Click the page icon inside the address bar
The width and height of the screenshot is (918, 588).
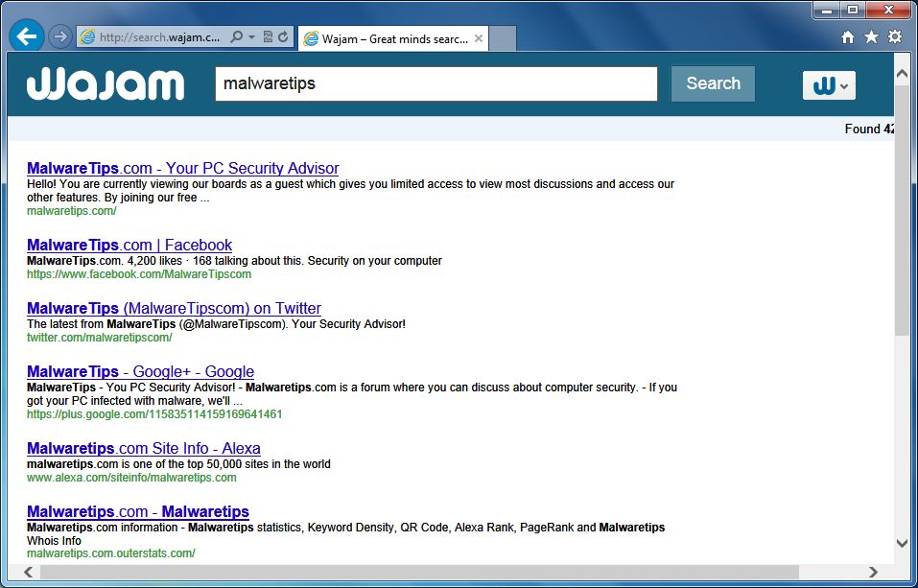point(86,35)
